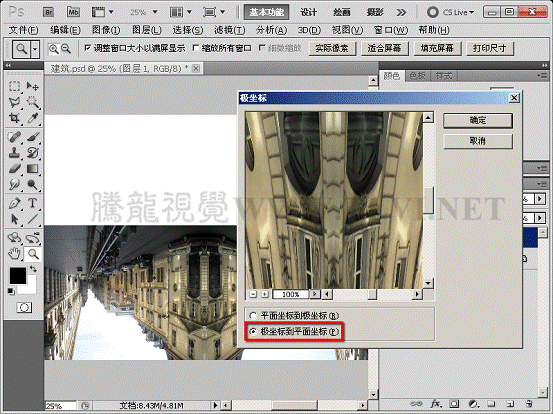Image resolution: width=553 pixels, height=414 pixels.
Task: Select the Eyedropper tool
Action: coord(32,118)
